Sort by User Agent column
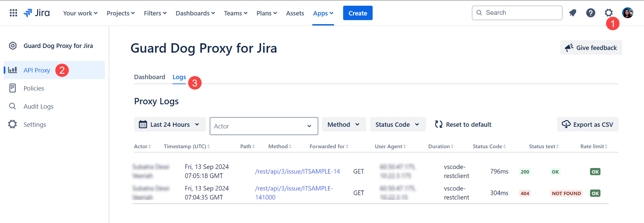Viewport: 644px width, 223px height. click(x=390, y=147)
